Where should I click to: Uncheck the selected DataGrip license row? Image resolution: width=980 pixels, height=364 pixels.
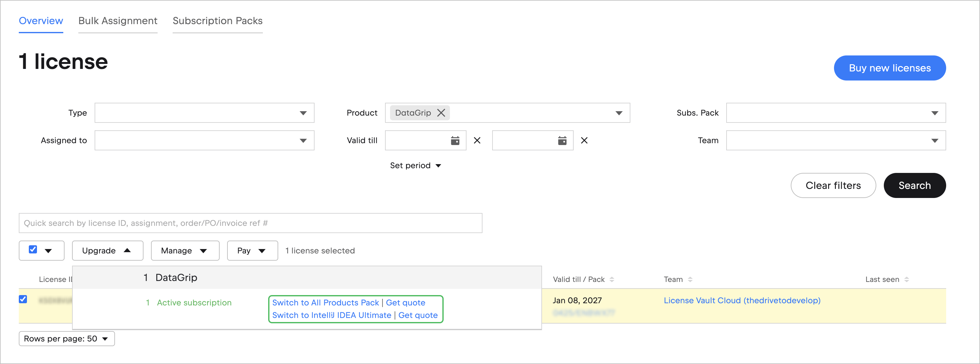pyautogui.click(x=23, y=299)
